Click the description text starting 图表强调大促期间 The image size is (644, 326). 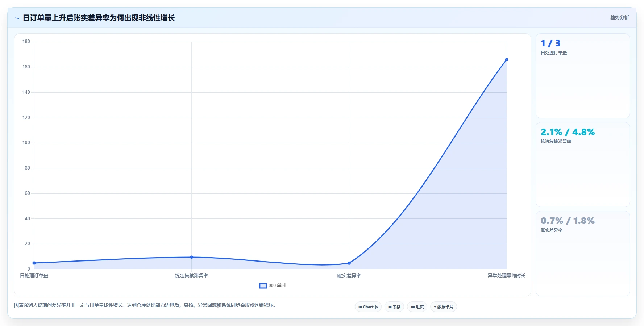(x=146, y=305)
